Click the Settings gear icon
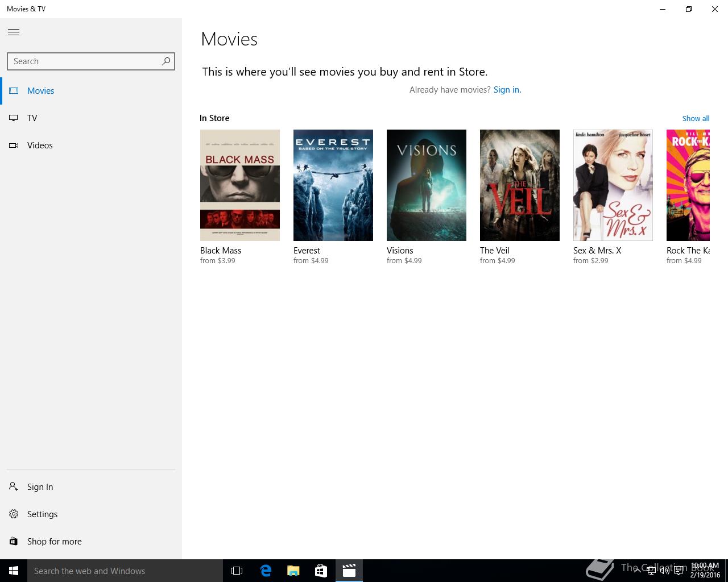 click(x=14, y=514)
